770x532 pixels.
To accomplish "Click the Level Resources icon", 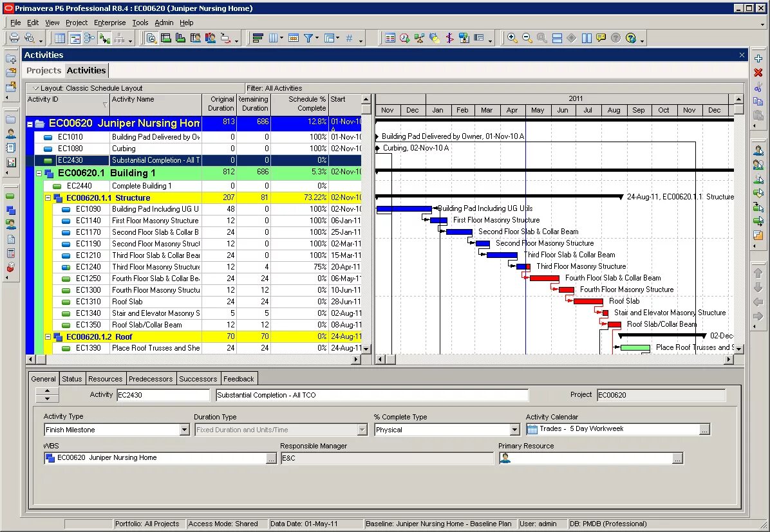I will tap(419, 38).
